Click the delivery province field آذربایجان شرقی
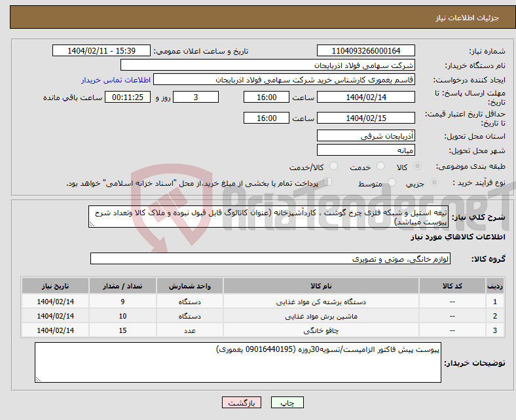Image resolution: width=516 pixels, height=420 pixels. [366, 135]
